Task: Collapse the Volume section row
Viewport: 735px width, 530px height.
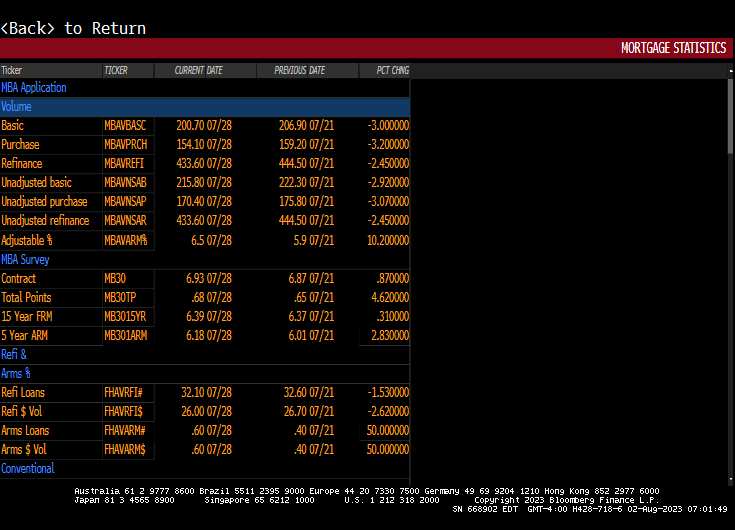Action: click(x=17, y=107)
